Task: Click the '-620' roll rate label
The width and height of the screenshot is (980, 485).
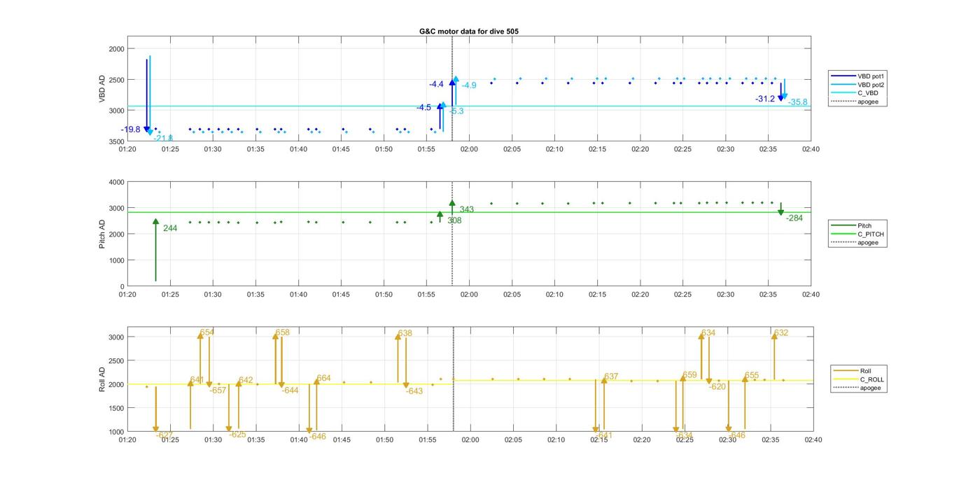Action: point(717,386)
